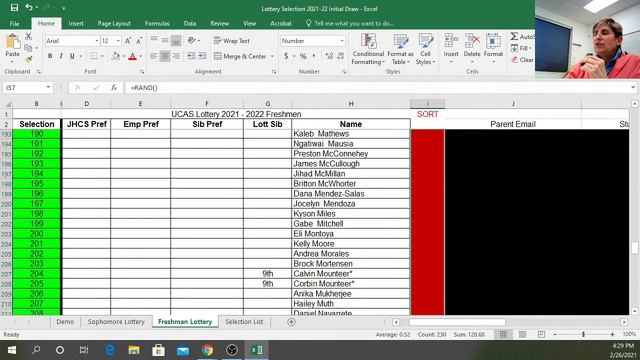Click the Paste clipboard icon

(x=12, y=42)
